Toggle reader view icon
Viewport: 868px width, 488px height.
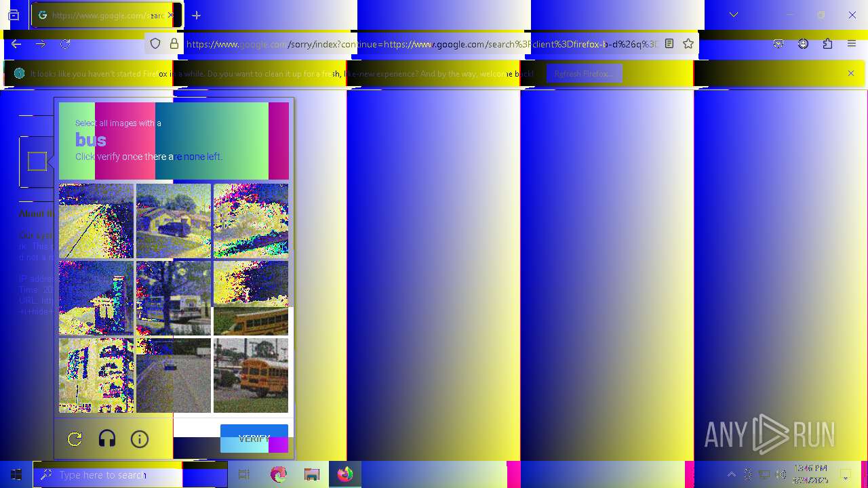click(x=669, y=43)
